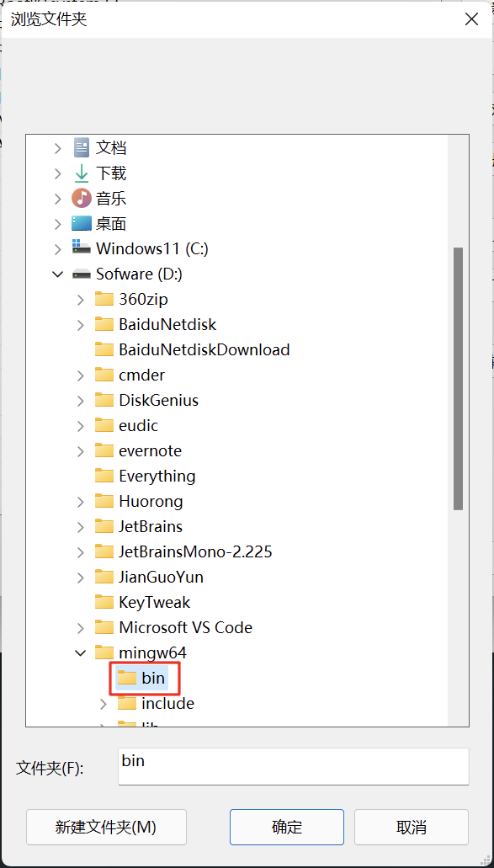
Task: Click the 取消 cancel button
Action: (411, 827)
